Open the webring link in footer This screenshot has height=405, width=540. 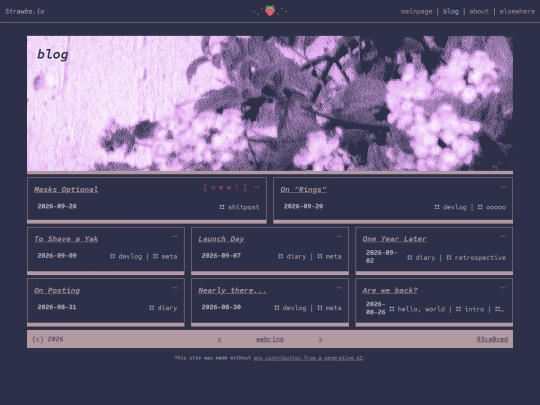[x=270, y=339]
